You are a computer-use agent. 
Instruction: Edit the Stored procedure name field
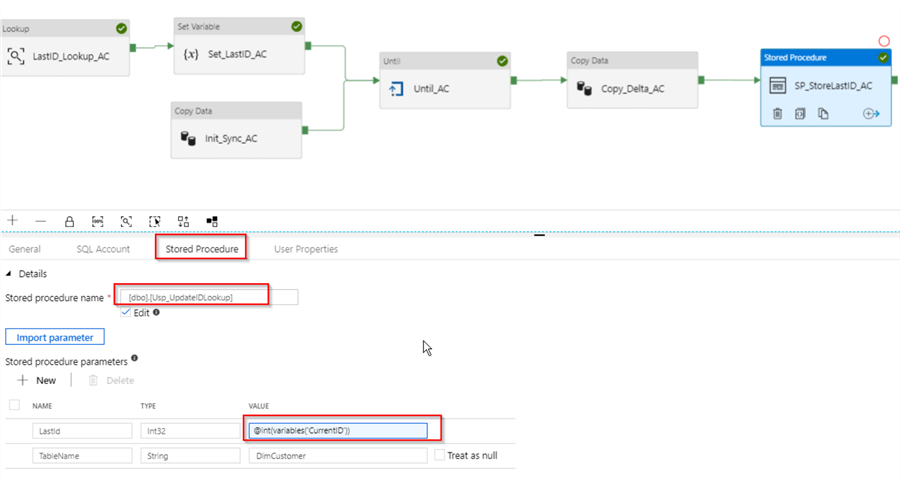pos(209,297)
